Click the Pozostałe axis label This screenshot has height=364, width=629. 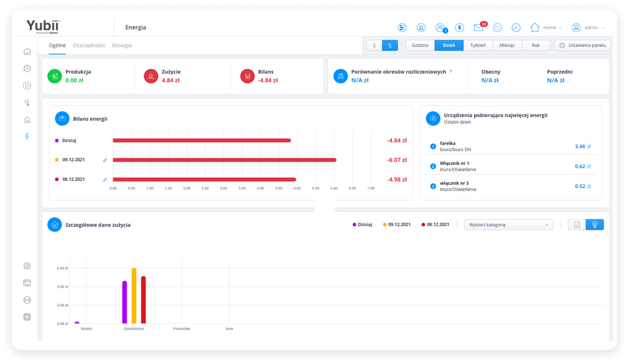[x=182, y=329]
